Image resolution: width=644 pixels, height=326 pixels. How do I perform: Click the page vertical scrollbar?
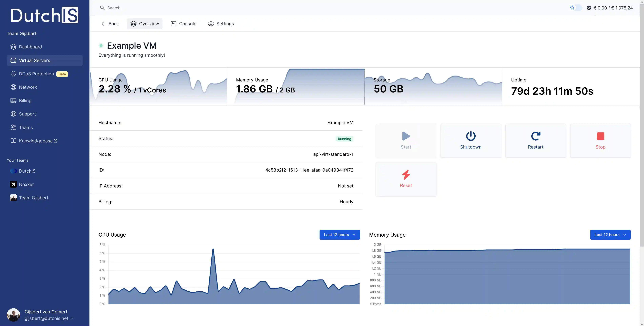click(x=642, y=125)
